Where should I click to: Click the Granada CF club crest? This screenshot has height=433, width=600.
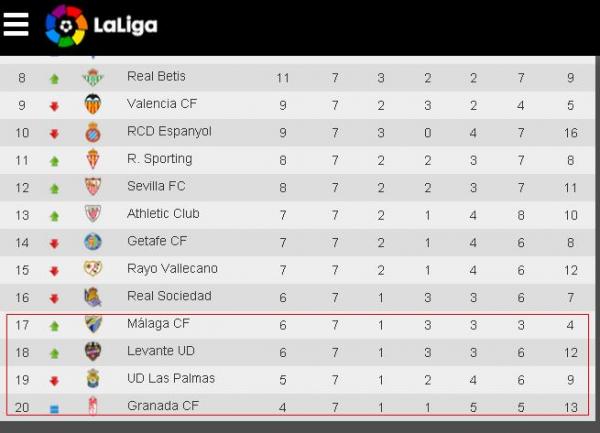91,407
